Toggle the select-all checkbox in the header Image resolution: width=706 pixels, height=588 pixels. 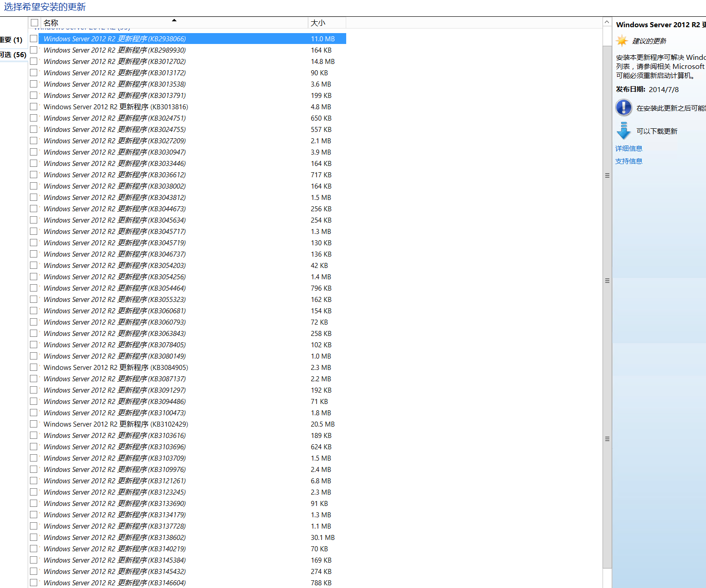[x=34, y=23]
